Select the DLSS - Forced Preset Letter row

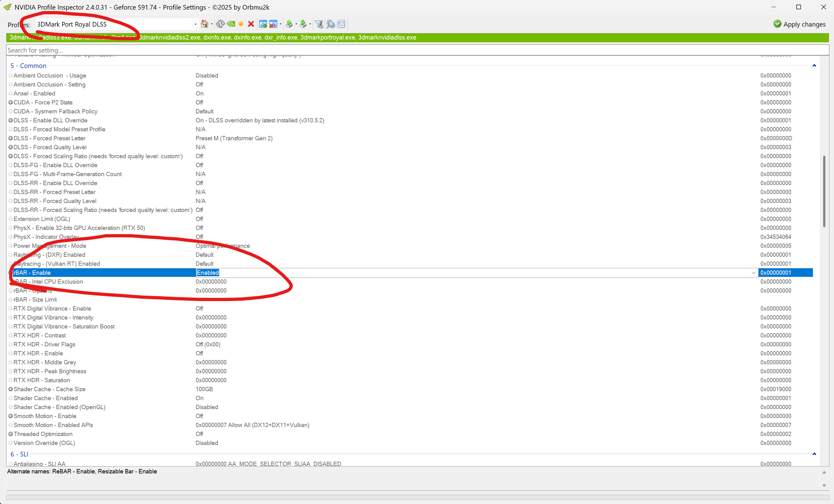click(x=49, y=138)
